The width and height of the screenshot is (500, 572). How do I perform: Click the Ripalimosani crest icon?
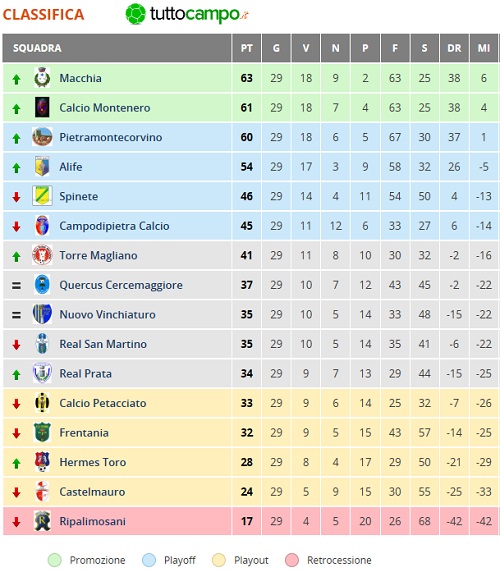[42, 521]
